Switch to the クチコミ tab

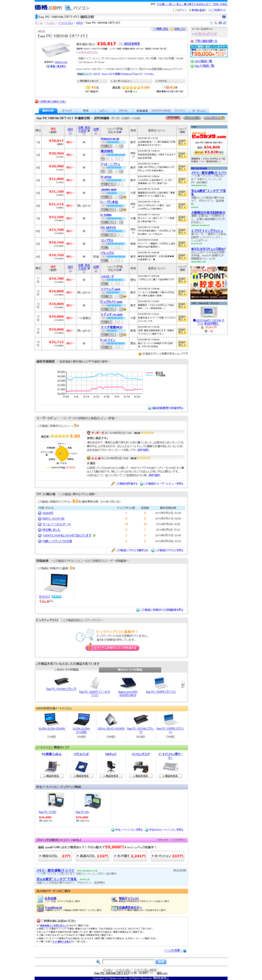(122, 111)
